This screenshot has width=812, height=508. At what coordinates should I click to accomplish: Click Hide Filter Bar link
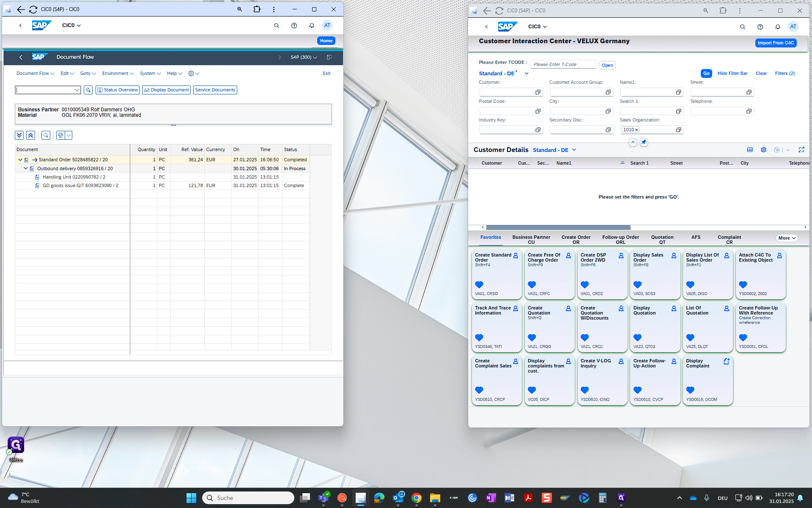[x=732, y=74]
